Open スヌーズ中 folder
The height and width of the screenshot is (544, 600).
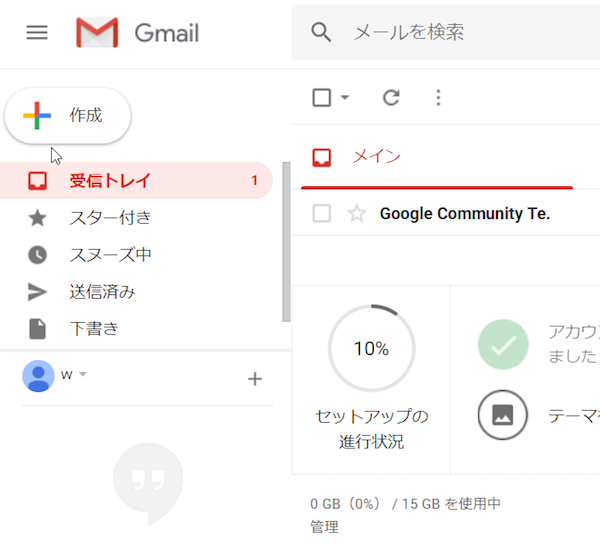[x=136, y=255]
